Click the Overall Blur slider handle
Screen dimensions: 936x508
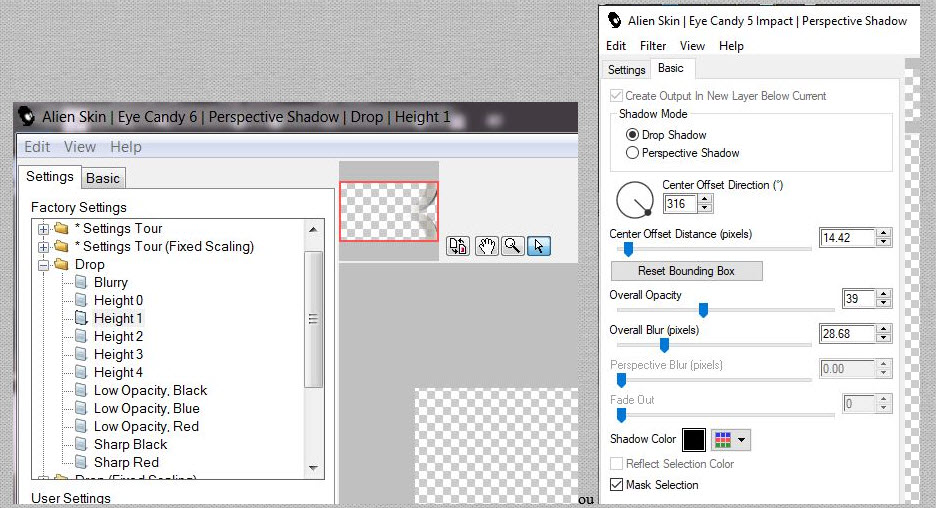point(664,345)
